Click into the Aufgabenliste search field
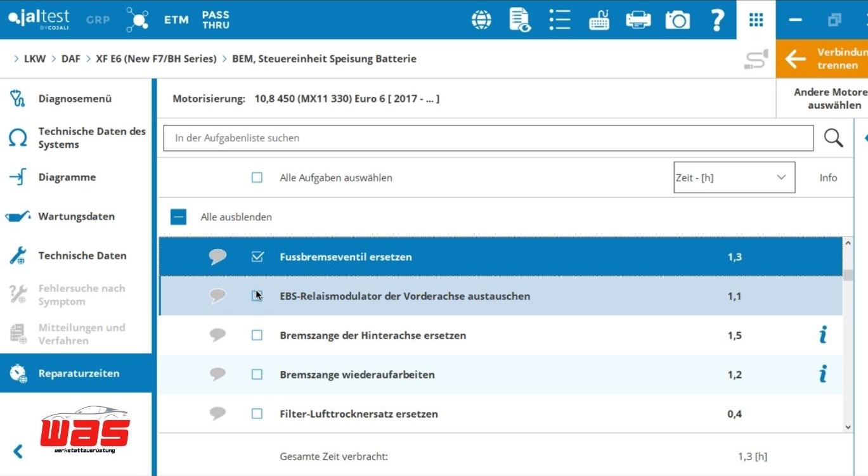Image resolution: width=868 pixels, height=476 pixels. [488, 138]
